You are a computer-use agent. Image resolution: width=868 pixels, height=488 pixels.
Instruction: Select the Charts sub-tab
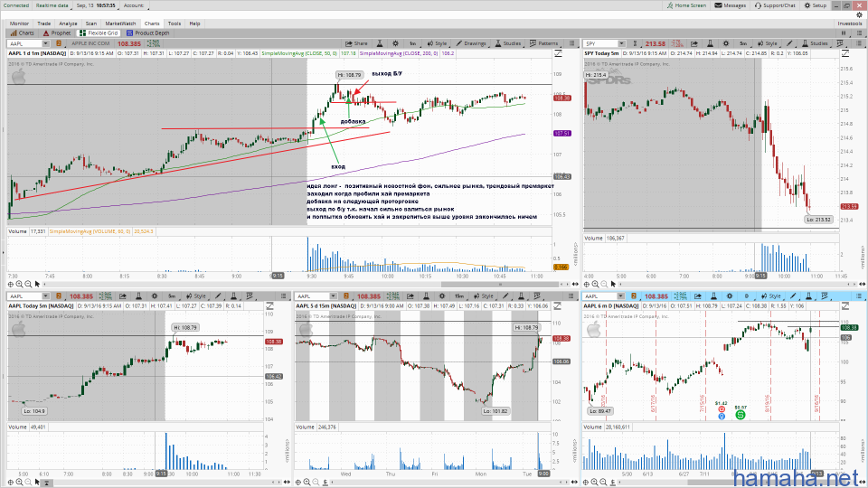click(22, 33)
